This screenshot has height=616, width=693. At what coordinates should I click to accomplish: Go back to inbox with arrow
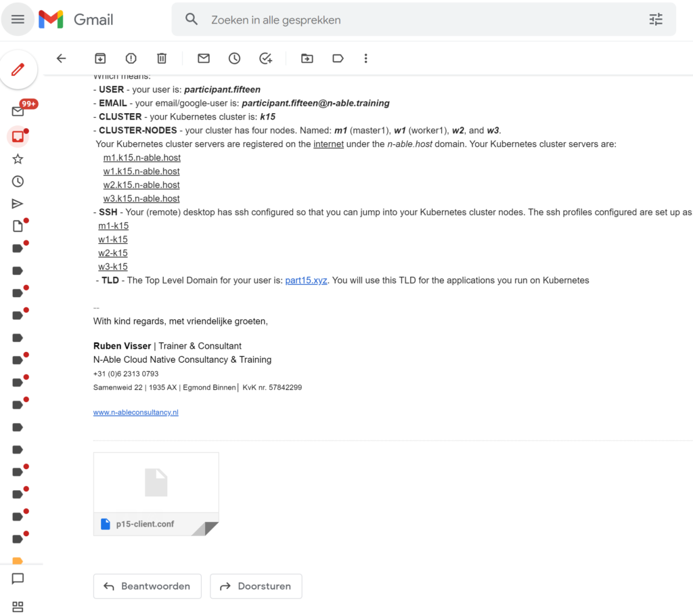[x=61, y=58]
